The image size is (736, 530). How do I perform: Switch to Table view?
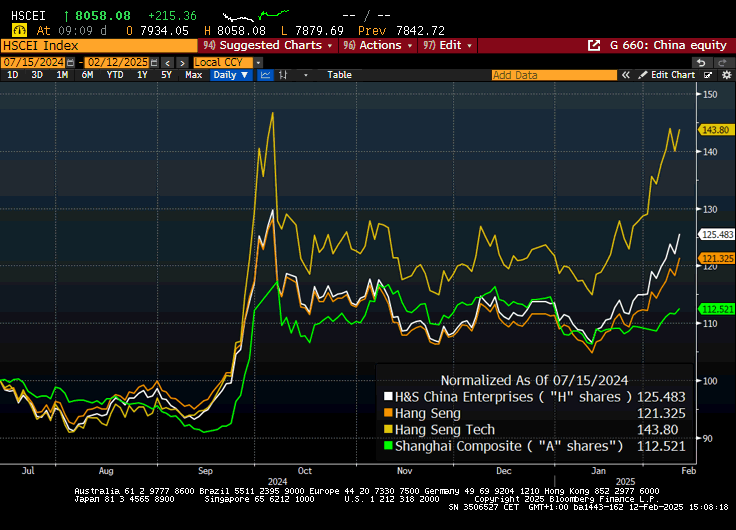coord(339,75)
